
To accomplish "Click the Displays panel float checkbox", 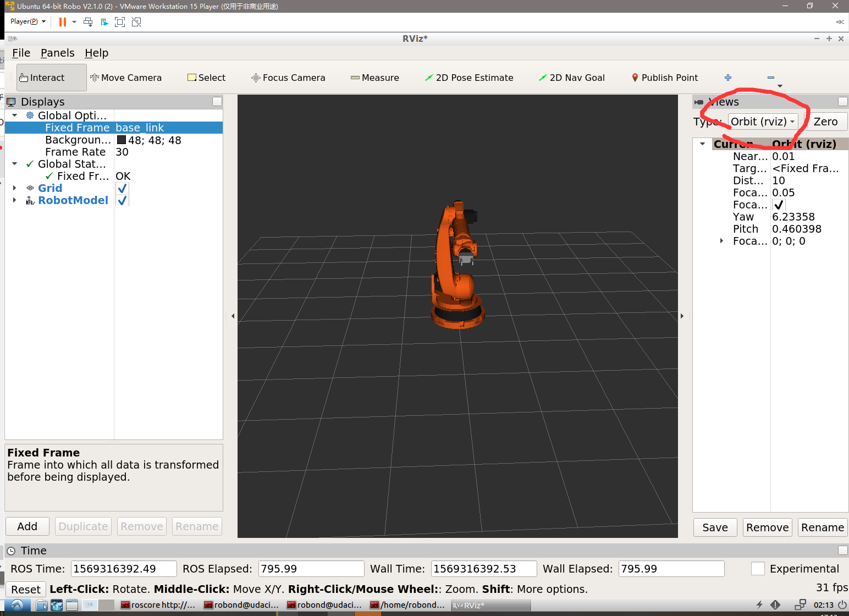I will [x=217, y=102].
